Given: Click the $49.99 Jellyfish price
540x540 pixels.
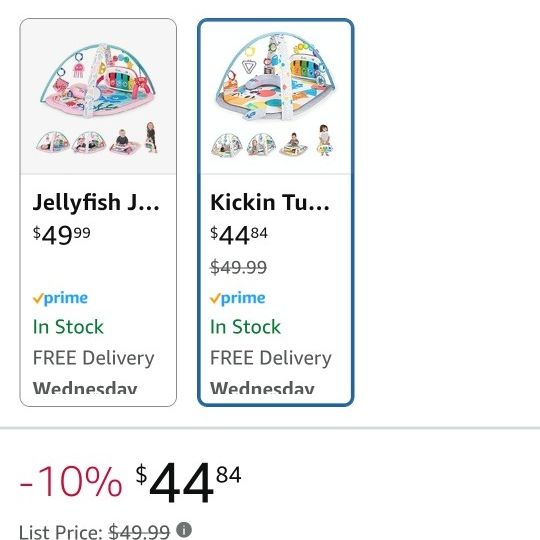Looking at the screenshot, I should (x=62, y=235).
